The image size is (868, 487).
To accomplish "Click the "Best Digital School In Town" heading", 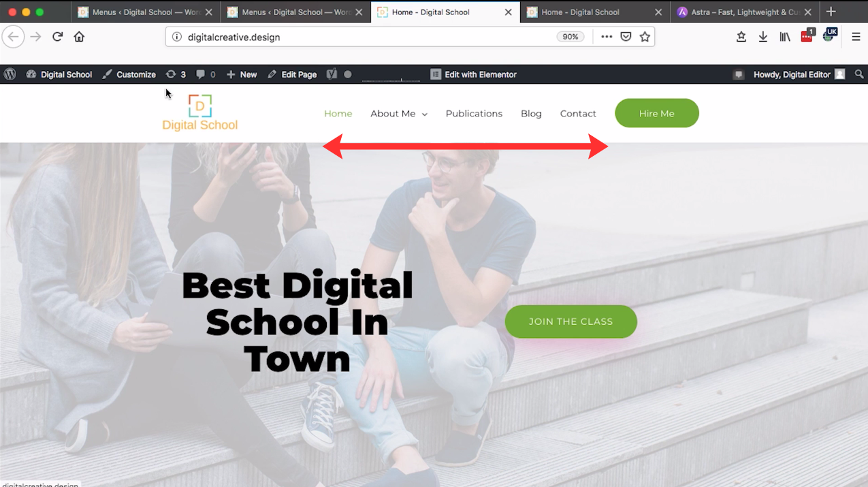I will point(298,322).
